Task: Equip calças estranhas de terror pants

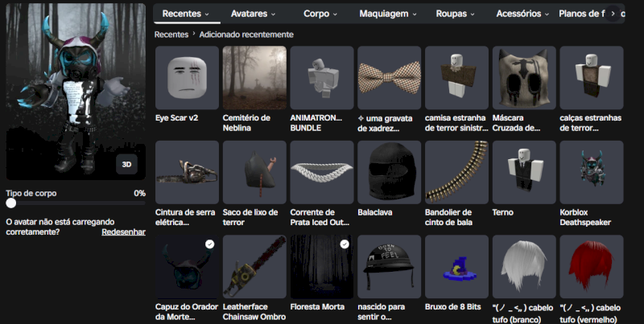Action: (591, 78)
